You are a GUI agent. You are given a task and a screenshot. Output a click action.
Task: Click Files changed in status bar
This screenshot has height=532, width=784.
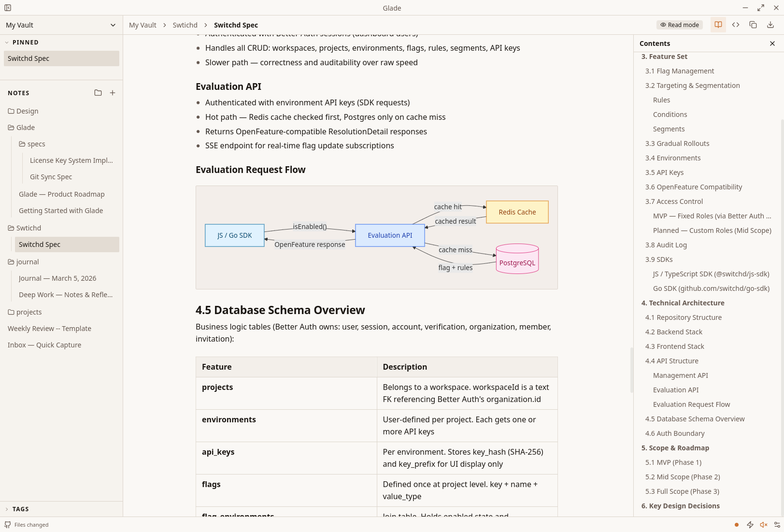[31, 525]
